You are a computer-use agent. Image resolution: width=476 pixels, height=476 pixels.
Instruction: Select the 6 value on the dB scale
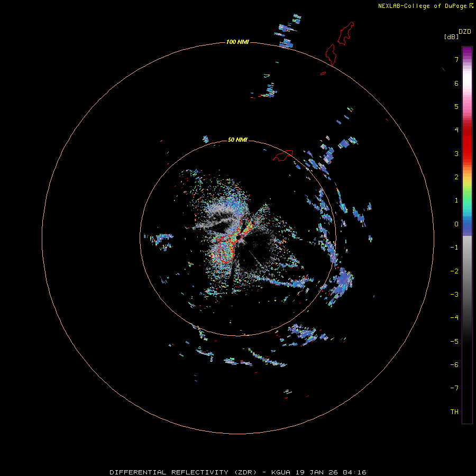pyautogui.click(x=456, y=83)
